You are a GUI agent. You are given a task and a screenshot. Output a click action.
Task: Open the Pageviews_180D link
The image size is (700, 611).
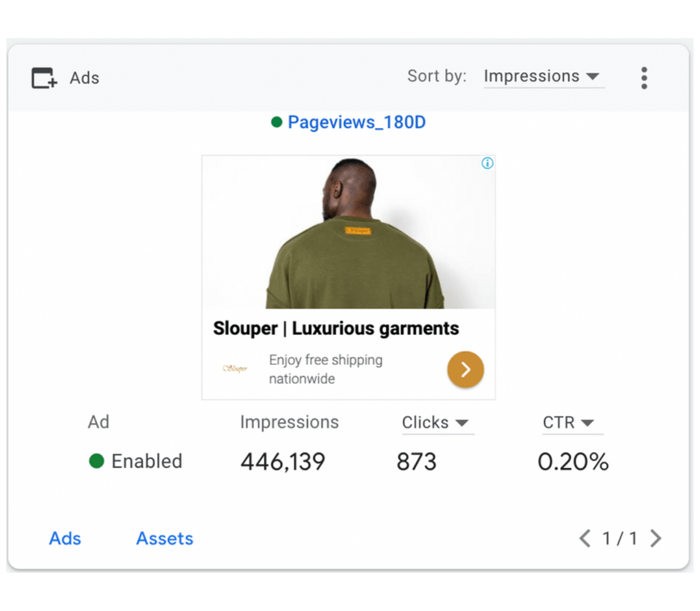356,122
